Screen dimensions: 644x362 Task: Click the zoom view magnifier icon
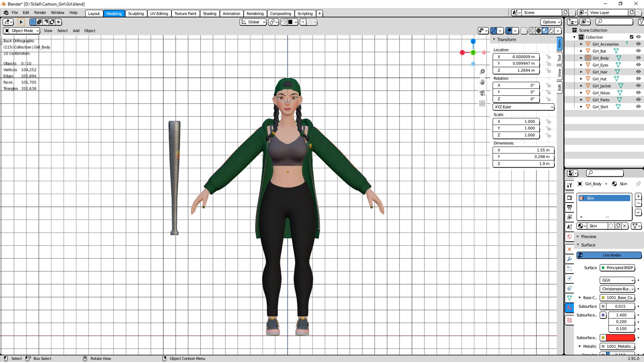(482, 72)
